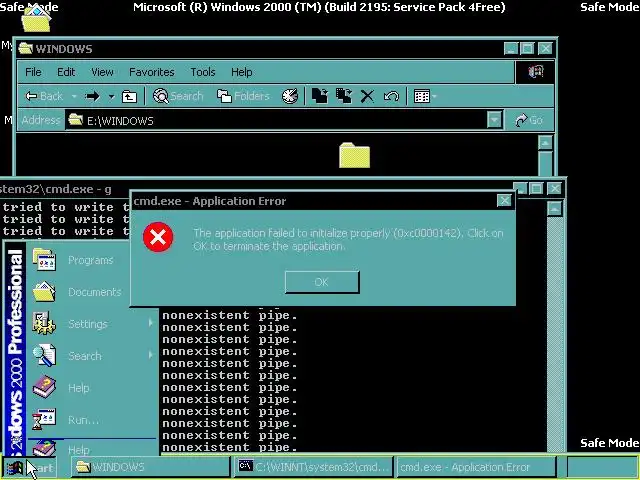Click Run... in the Start menu
Image resolution: width=640 pixels, height=480 pixels.
tap(91, 420)
